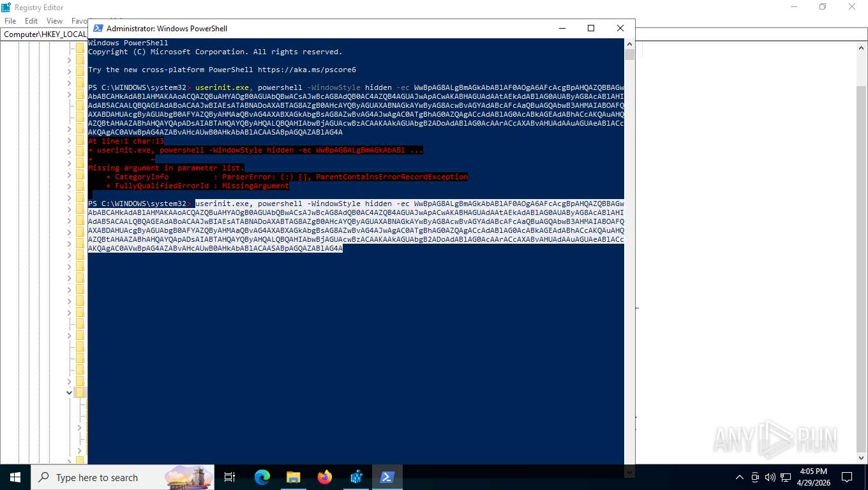Open the Edit menu in Registry Editor
868x490 pixels.
[31, 21]
